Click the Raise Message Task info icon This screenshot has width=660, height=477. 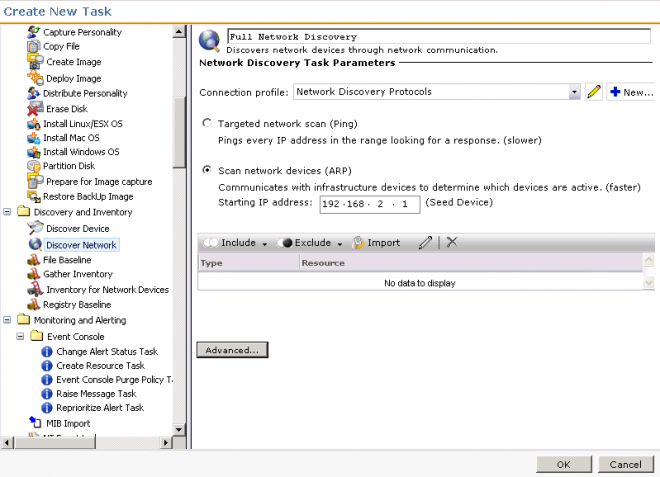click(47, 394)
